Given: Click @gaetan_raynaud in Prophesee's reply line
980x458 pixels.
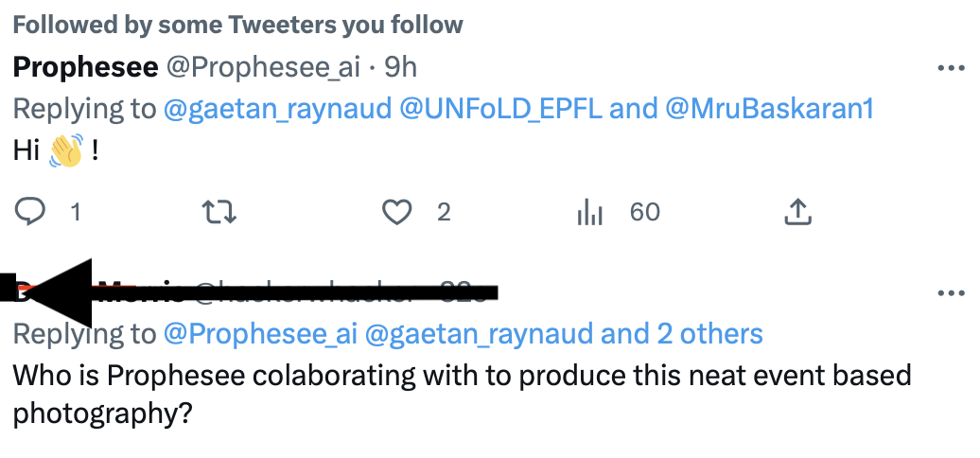Looking at the screenshot, I should [278, 109].
